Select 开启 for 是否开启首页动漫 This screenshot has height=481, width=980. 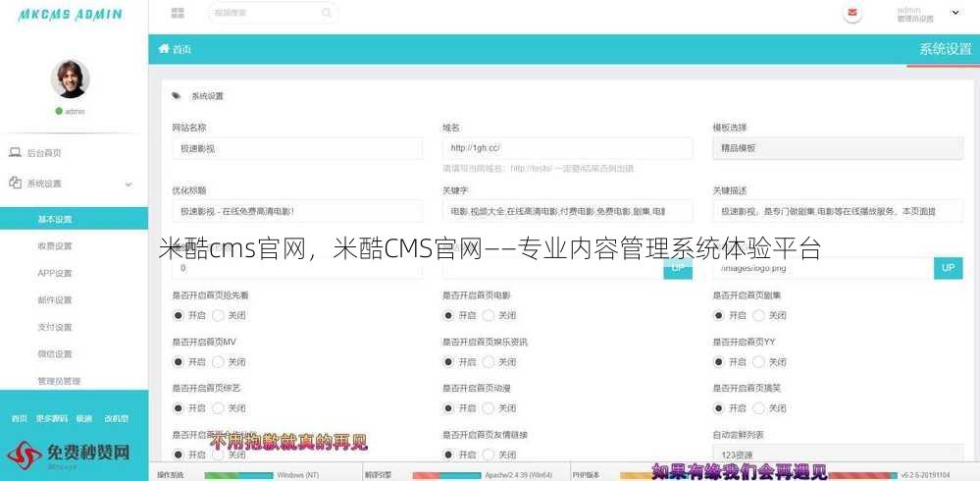click(448, 407)
